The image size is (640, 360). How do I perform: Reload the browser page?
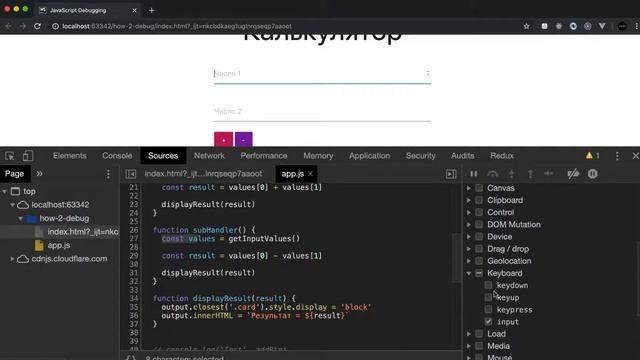click(x=37, y=26)
